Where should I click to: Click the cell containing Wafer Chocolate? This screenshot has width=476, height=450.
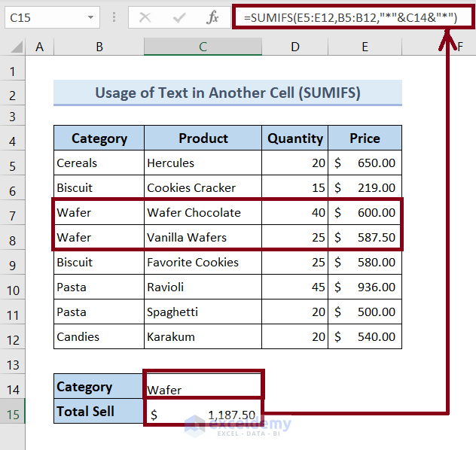pos(203,213)
